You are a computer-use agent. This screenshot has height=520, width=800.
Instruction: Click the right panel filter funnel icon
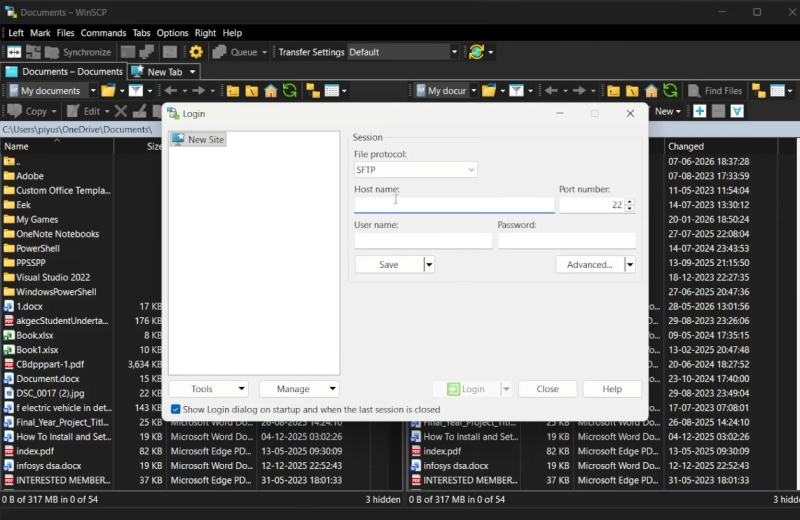(x=516, y=91)
